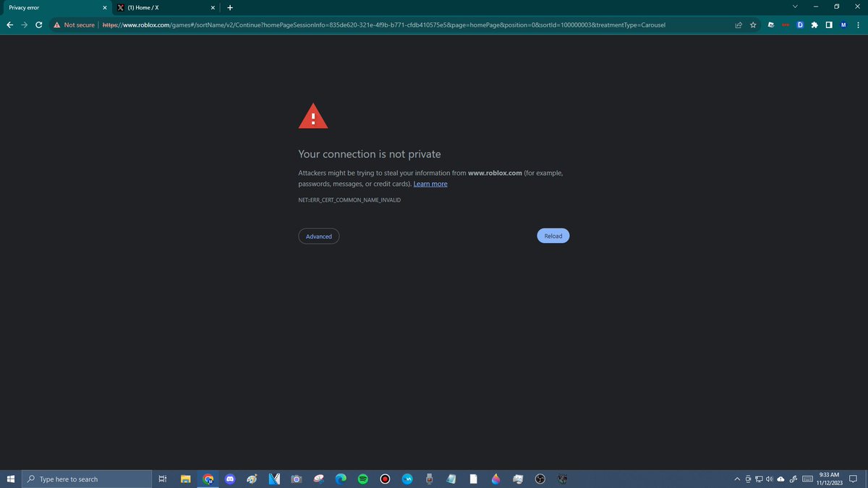868x488 pixels.
Task: Open the Chrome three-dot menu
Action: tap(858, 25)
